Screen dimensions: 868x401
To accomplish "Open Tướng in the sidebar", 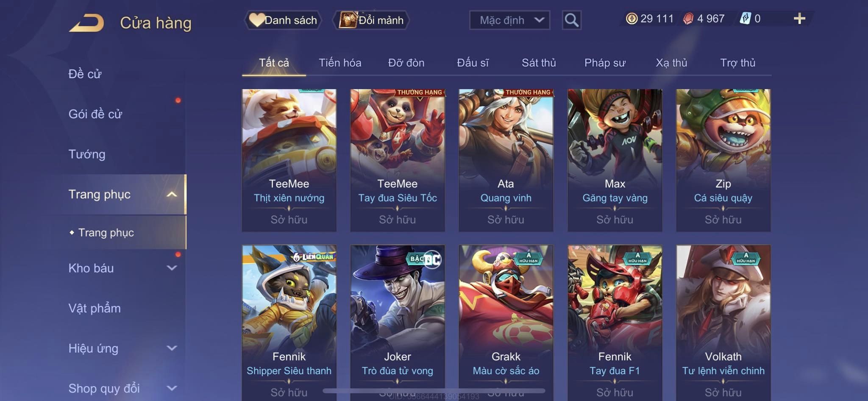I will pos(87,154).
